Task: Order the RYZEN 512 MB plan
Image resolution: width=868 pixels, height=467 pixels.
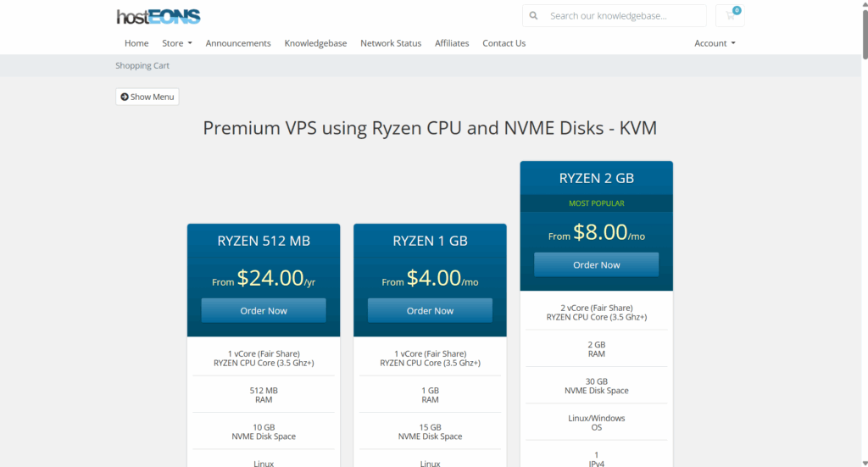Action: (x=264, y=310)
